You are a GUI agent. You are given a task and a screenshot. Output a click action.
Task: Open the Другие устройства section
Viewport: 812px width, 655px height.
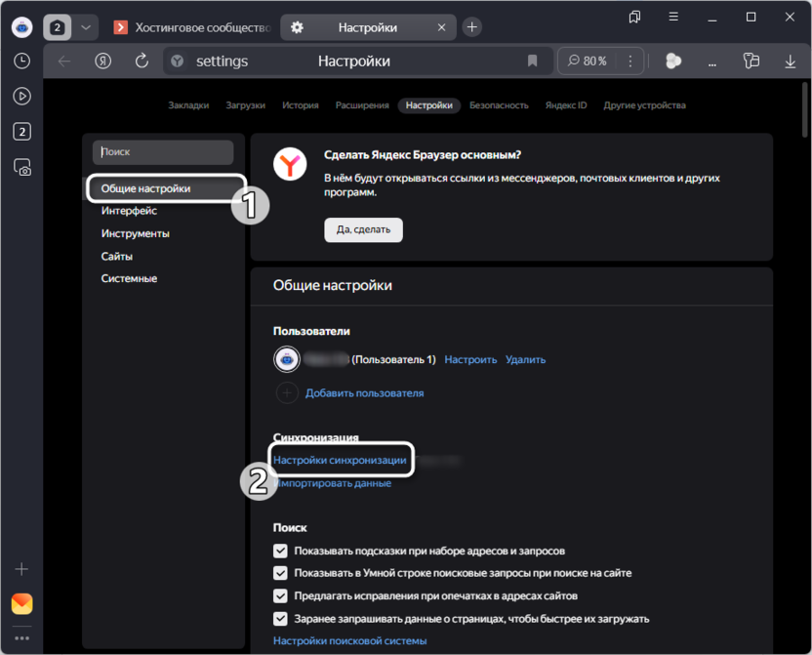click(x=644, y=105)
